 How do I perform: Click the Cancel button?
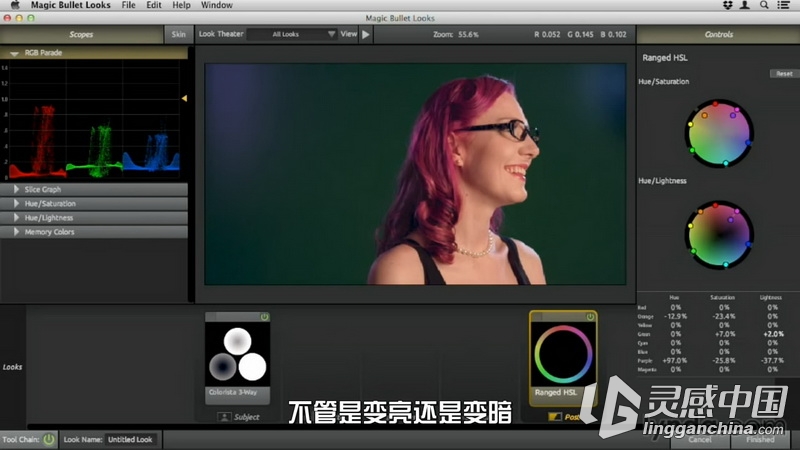click(x=699, y=439)
